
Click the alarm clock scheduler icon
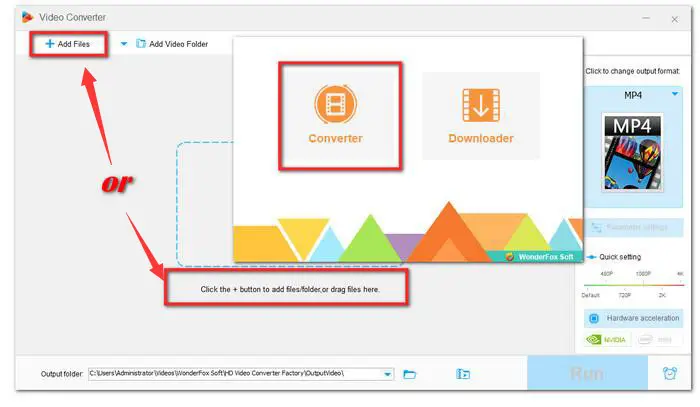(x=669, y=374)
